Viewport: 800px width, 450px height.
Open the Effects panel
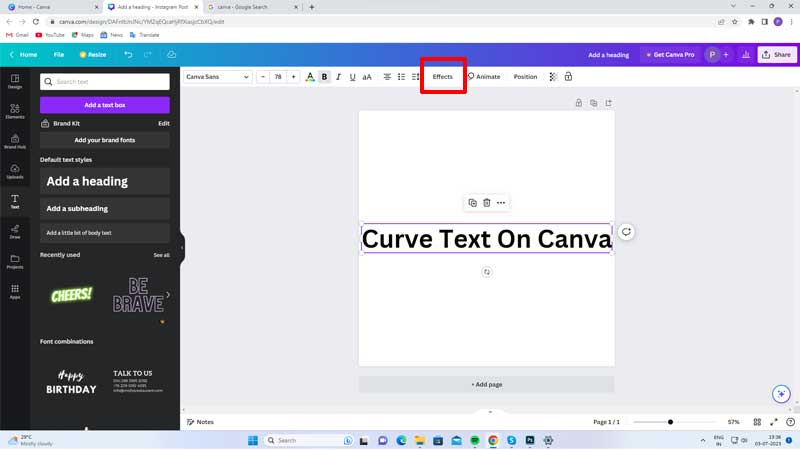point(443,77)
